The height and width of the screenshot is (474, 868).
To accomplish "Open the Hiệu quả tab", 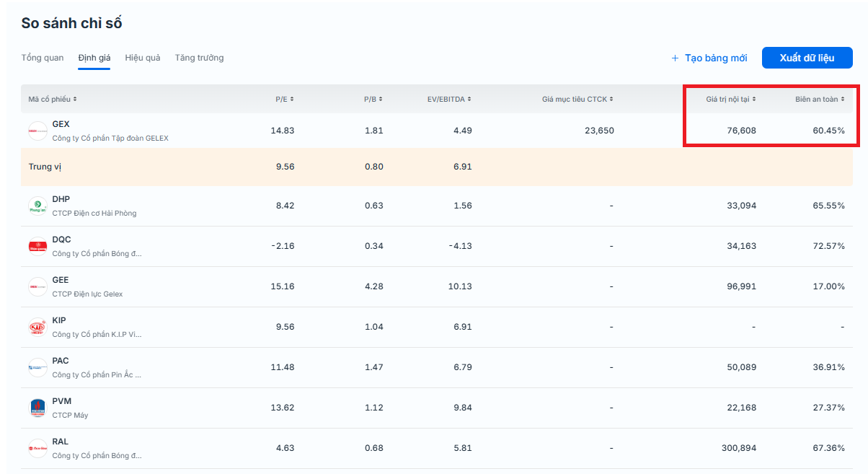I will 143,58.
